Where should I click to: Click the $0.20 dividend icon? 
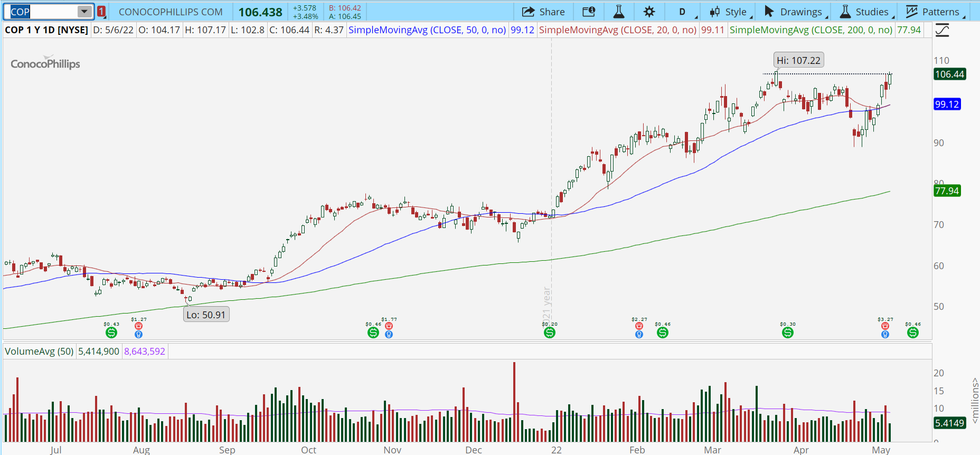click(550, 333)
